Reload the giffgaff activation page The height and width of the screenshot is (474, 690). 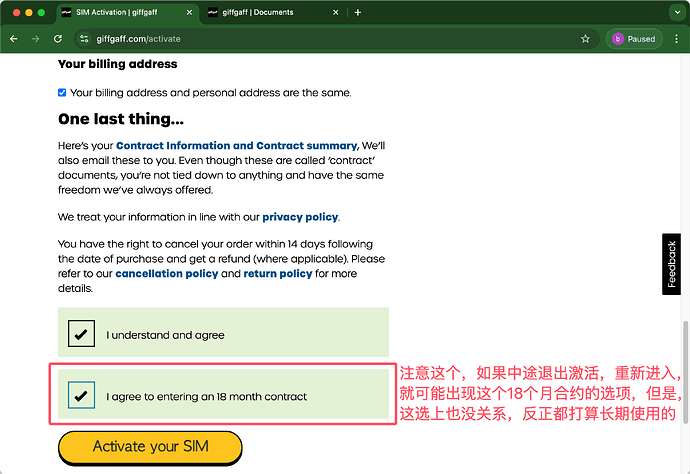point(58,39)
